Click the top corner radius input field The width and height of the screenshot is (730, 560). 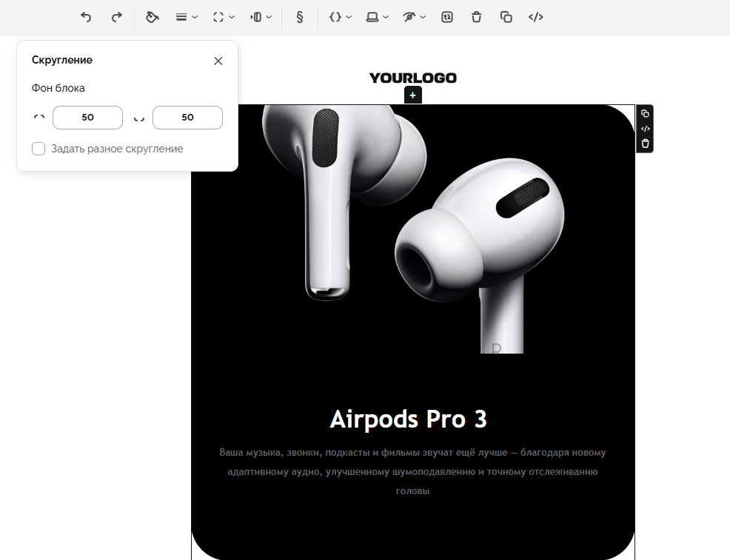tap(87, 118)
